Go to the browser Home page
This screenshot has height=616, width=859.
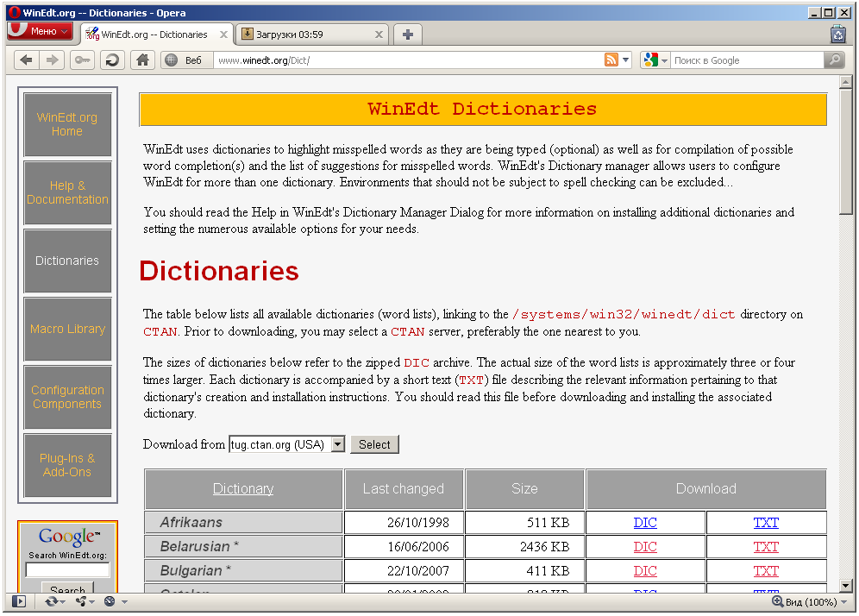[x=143, y=60]
